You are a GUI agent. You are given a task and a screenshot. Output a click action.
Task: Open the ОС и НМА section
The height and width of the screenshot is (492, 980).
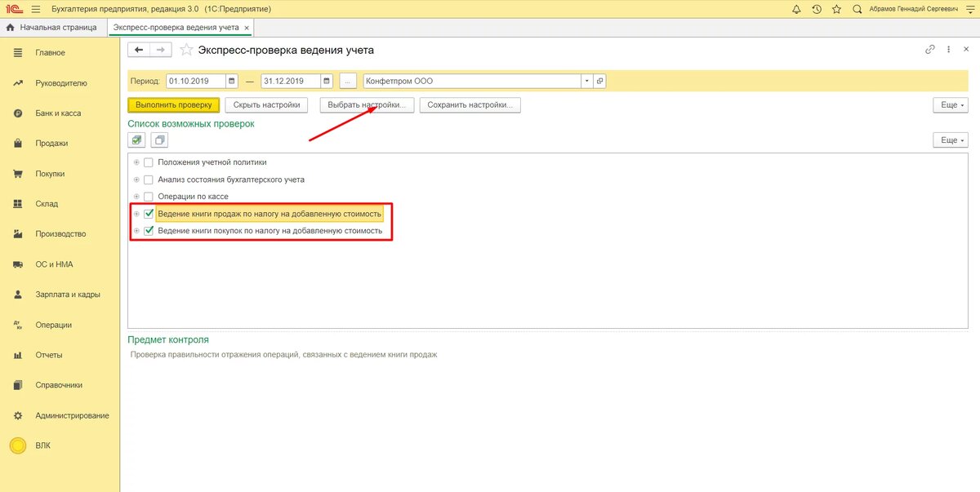tap(52, 264)
